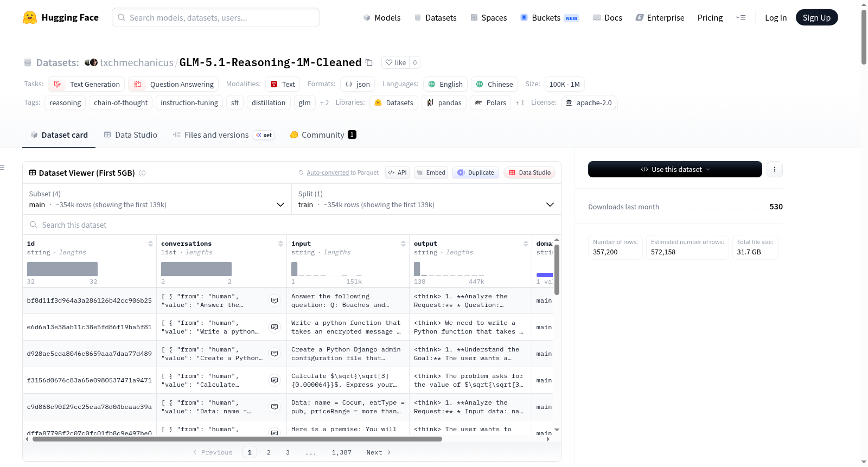The width and height of the screenshot is (868, 467).
Task: Copy dataset name with the copy icon
Action: [369, 62]
